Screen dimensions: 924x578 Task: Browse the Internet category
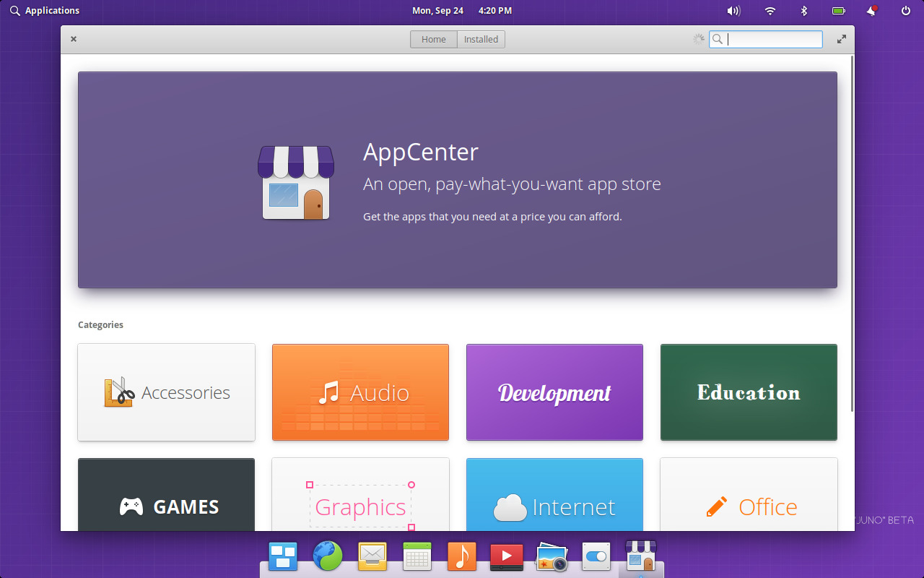(554, 495)
